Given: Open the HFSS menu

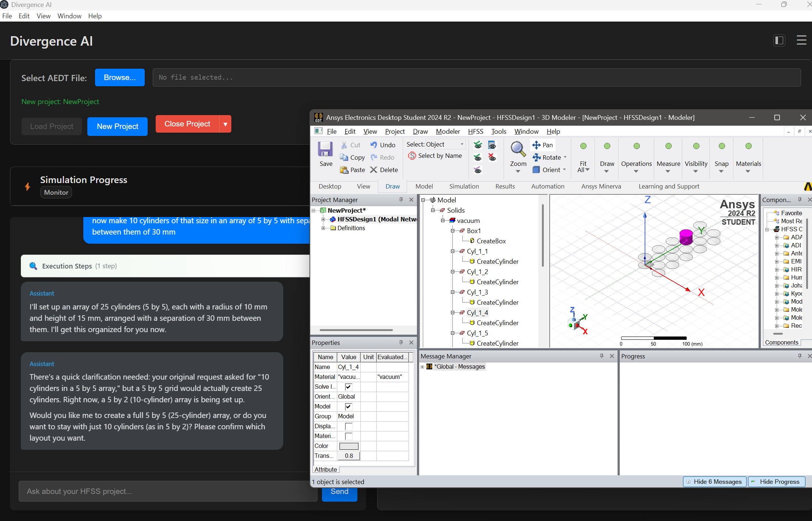Looking at the screenshot, I should tap(475, 132).
